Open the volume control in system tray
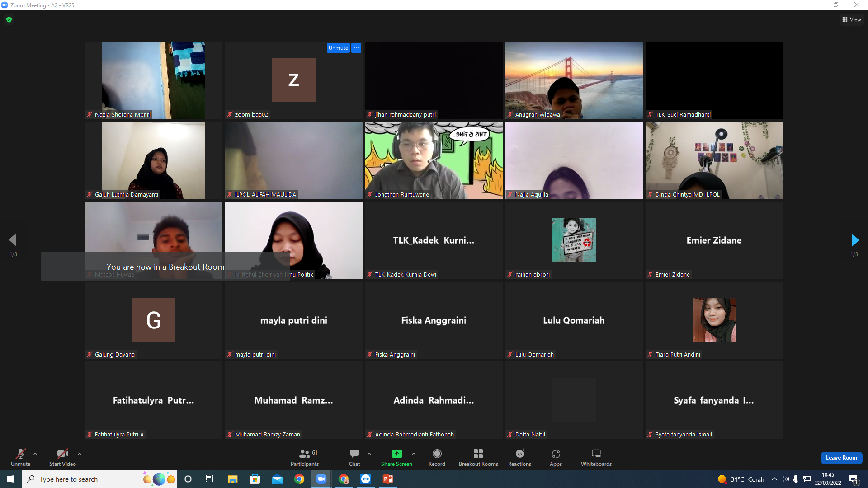Viewport: 868px width, 488px height. pos(785,479)
